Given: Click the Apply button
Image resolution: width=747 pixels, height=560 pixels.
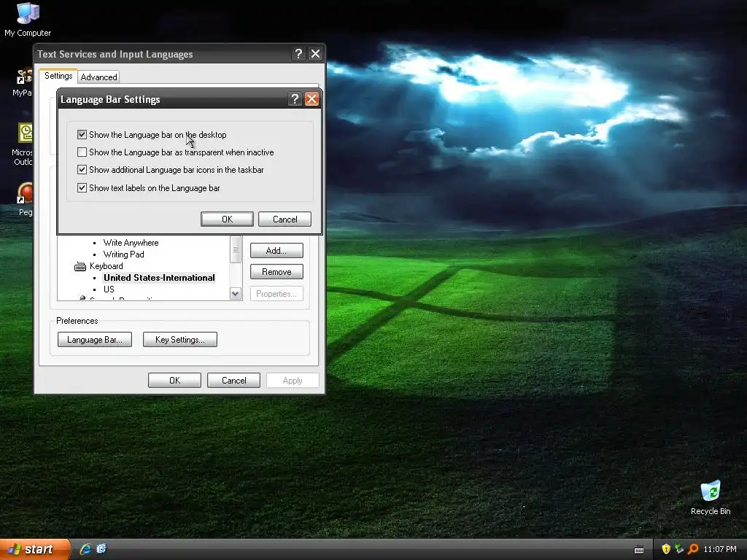Looking at the screenshot, I should [x=293, y=381].
